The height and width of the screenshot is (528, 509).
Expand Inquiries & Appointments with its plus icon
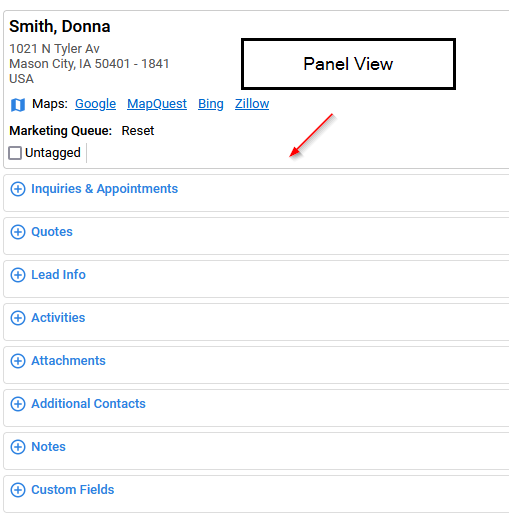point(18,189)
